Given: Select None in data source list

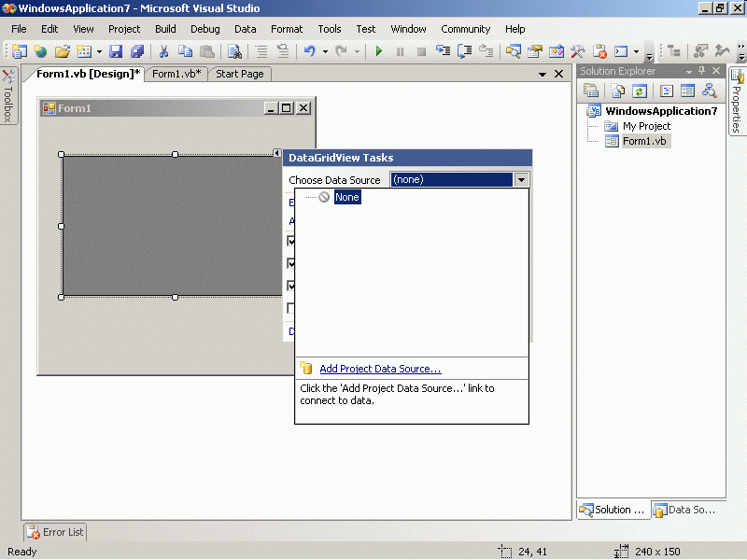Looking at the screenshot, I should tap(346, 197).
